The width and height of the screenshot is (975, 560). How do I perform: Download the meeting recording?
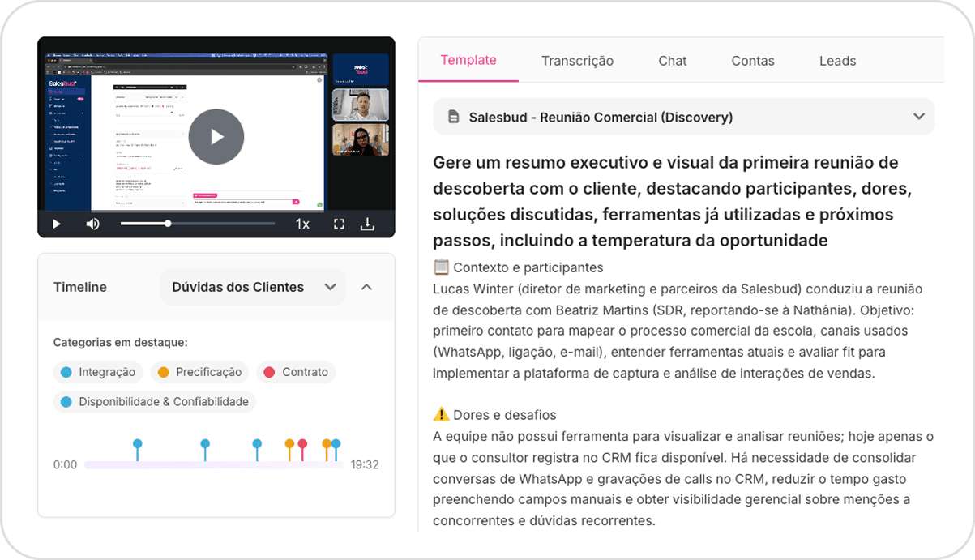click(x=367, y=224)
